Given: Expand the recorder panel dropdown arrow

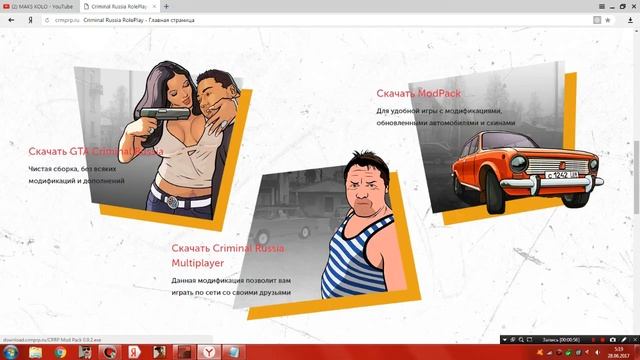Looking at the screenshot, I should click(504, 340).
